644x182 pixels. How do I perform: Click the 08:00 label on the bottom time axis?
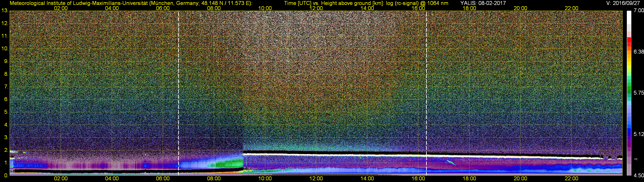[x=214, y=179]
